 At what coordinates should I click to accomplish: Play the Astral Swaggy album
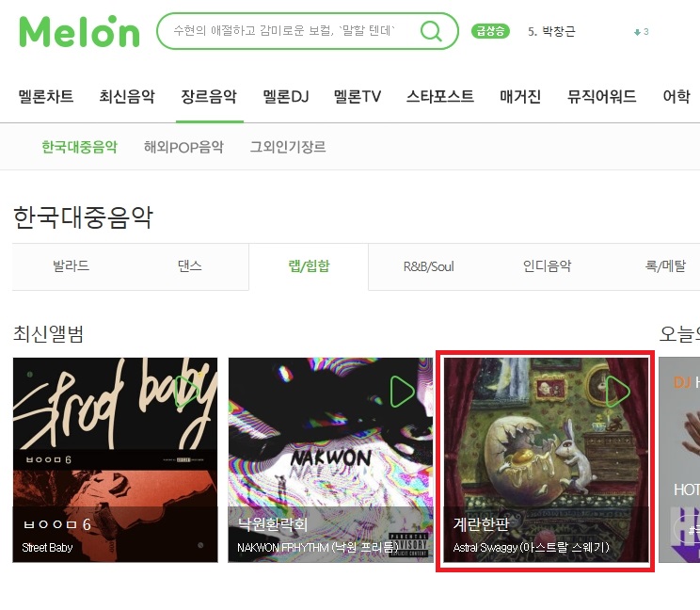[618, 392]
